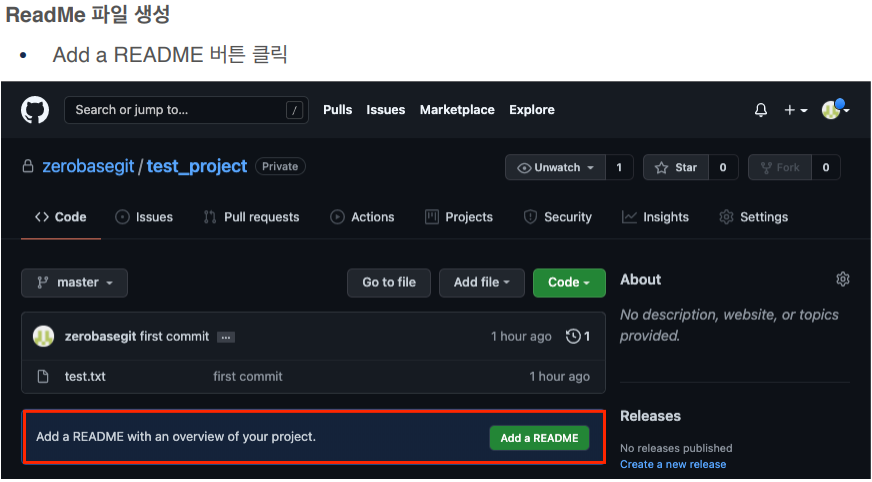
Task: Switch to the Actions tab
Action: pyautogui.click(x=362, y=217)
